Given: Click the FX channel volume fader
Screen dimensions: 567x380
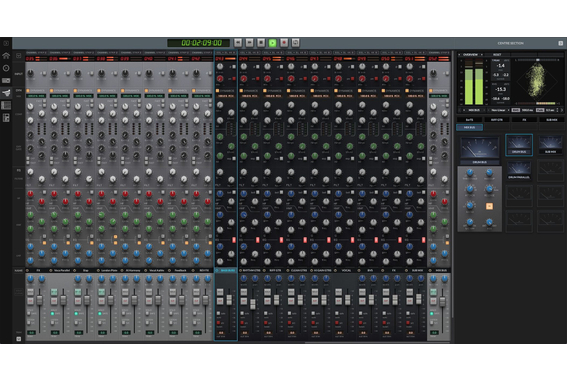Looking at the screenshot, I should [39, 300].
